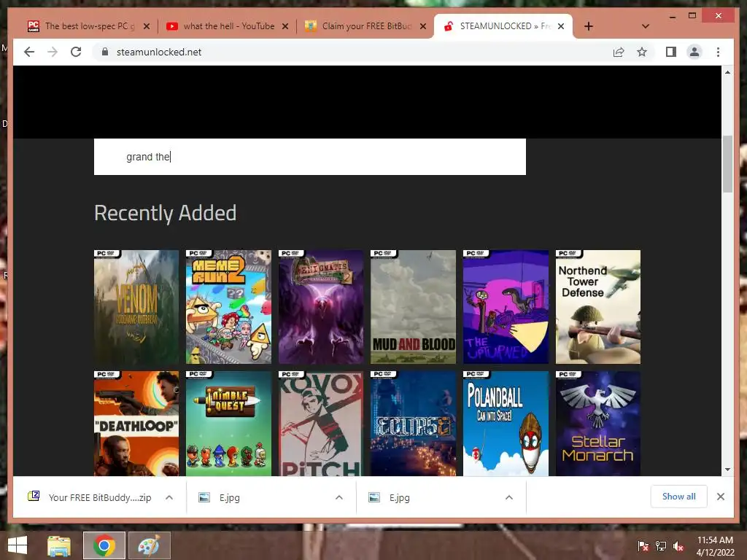747x560 pixels.
Task: Open the taskbar clock and date
Action: 715,546
